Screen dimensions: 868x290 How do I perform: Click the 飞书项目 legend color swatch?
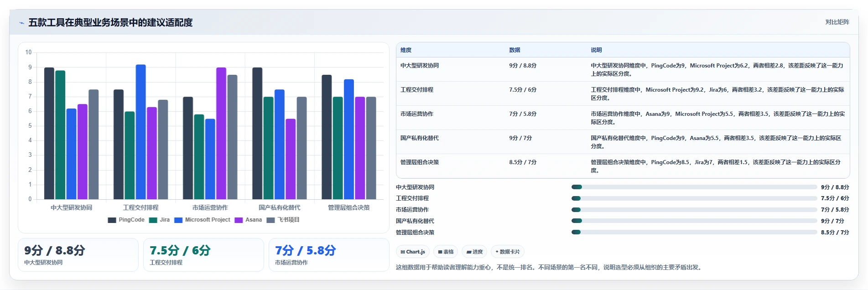coord(270,220)
